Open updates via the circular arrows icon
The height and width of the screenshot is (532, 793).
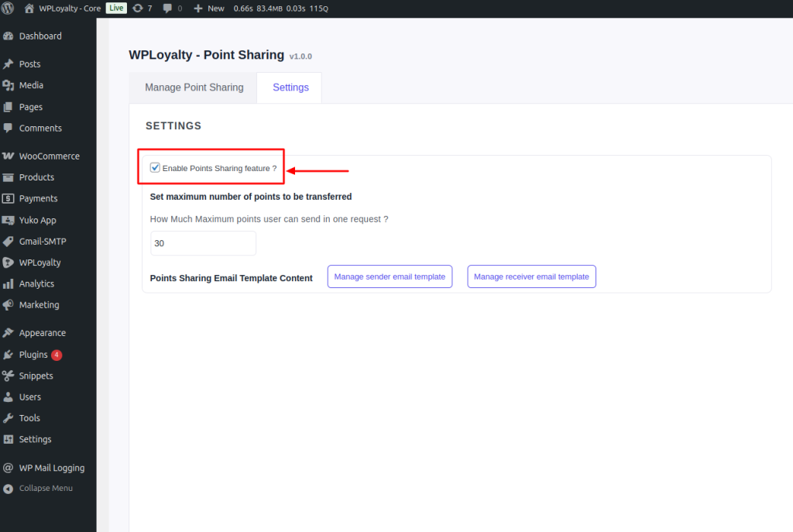tap(138, 8)
